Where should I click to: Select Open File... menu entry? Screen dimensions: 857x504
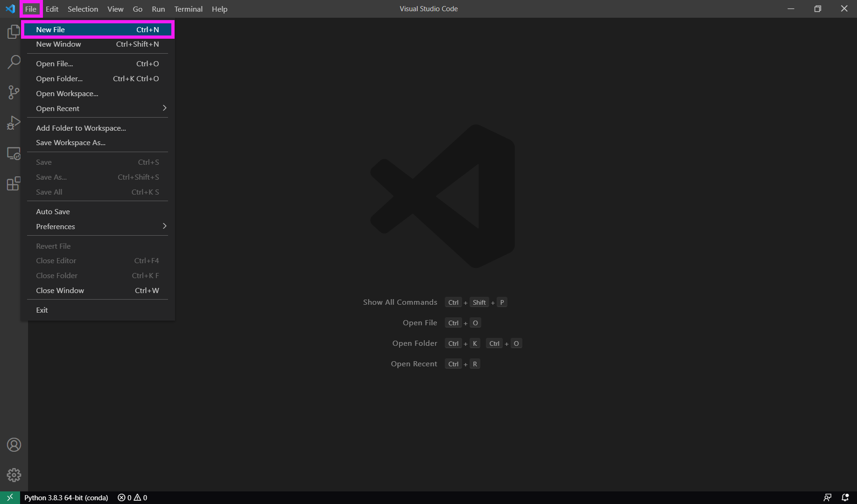(x=98, y=63)
